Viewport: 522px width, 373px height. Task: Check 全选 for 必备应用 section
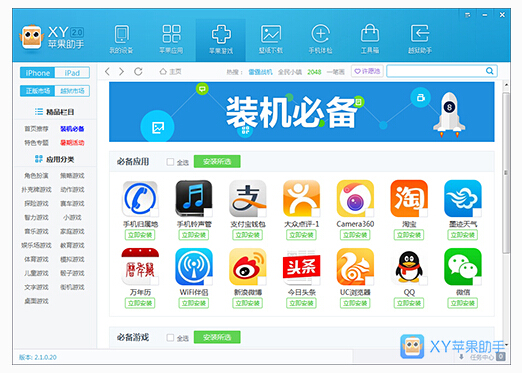tap(170, 162)
